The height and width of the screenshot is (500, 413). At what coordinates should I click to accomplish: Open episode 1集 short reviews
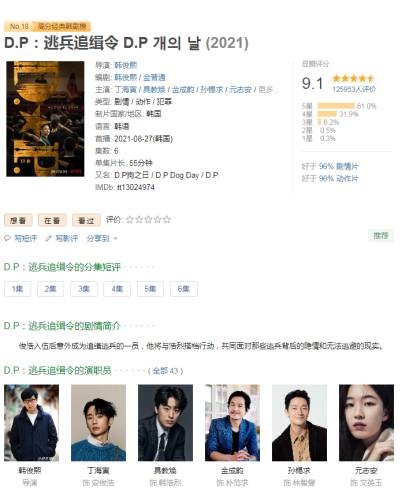(17, 289)
